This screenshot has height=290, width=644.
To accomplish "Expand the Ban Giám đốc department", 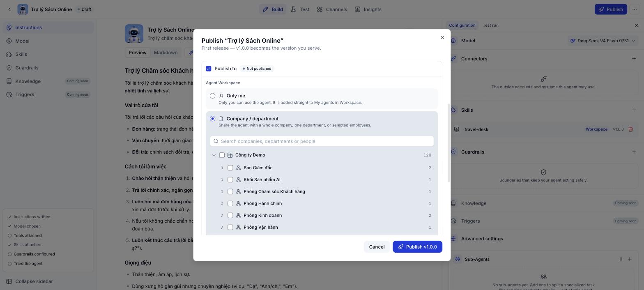I will click(x=222, y=168).
